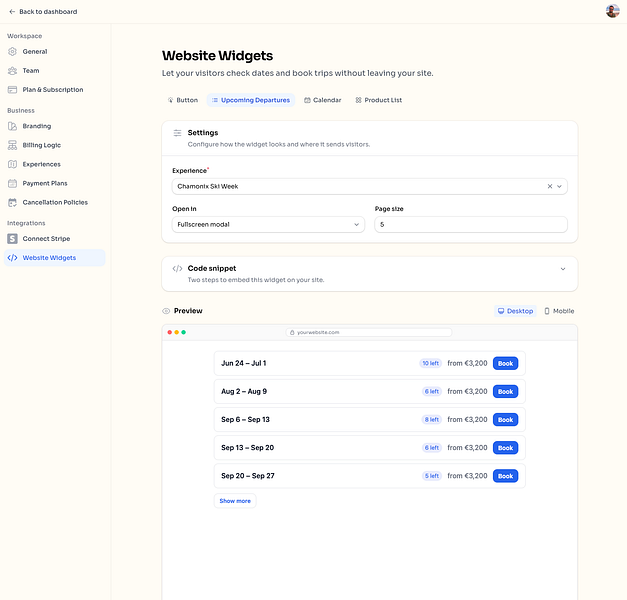Open the user avatar menu

point(612,11)
